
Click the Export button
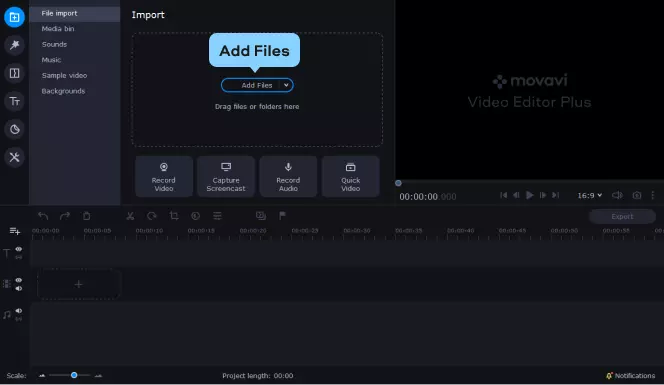pyautogui.click(x=622, y=216)
